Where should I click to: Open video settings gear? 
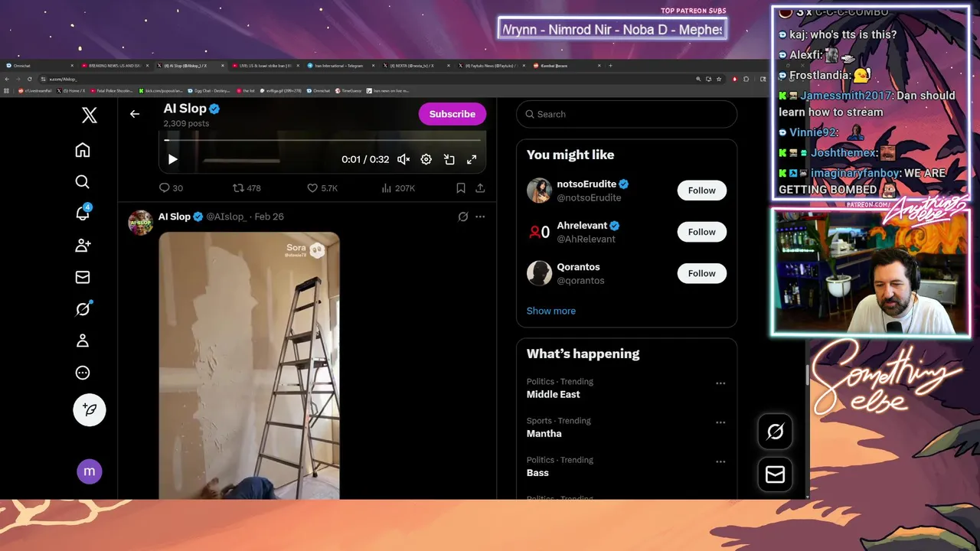[x=426, y=159]
